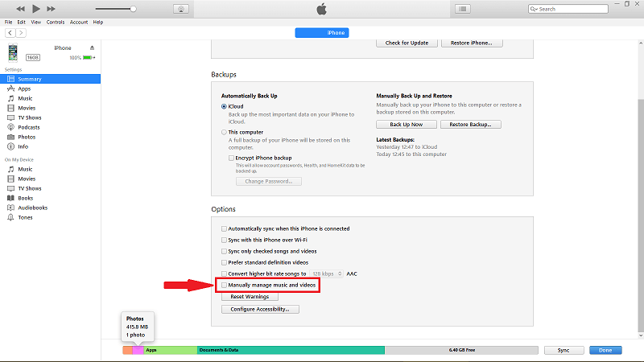This screenshot has height=362, width=644.
Task: Click the Change Password button
Action: pos(269,182)
